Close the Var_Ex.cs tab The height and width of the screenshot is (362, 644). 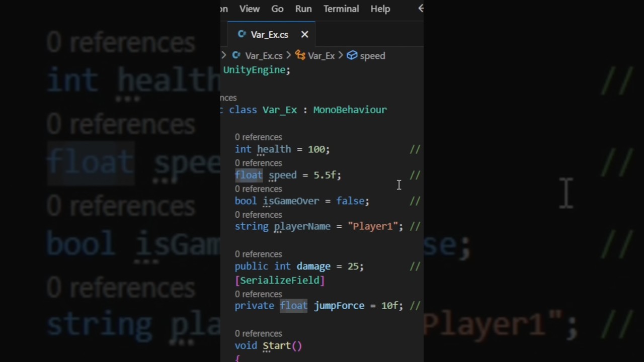305,35
